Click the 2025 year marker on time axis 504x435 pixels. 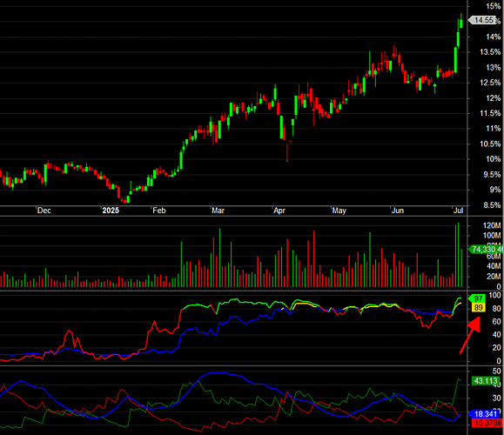click(x=111, y=211)
